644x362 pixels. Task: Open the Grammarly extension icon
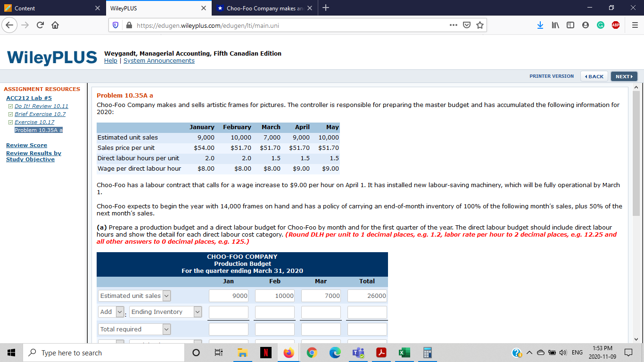(600, 25)
